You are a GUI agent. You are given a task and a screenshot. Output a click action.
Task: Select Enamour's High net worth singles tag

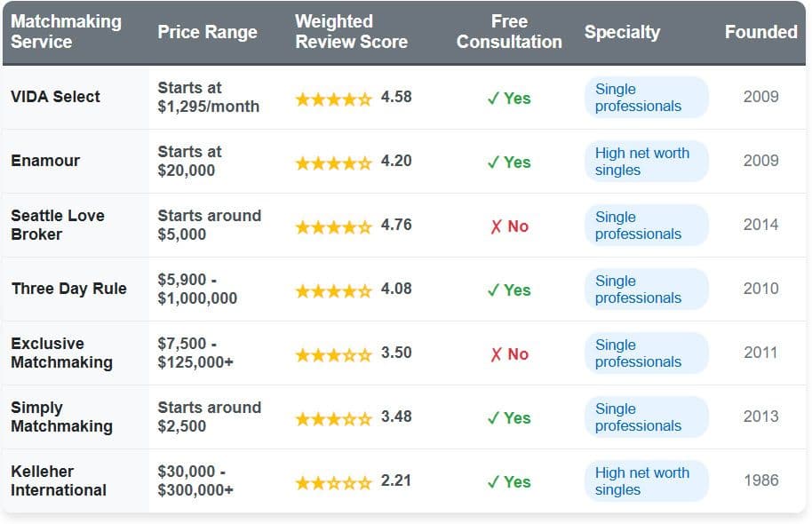(642, 162)
